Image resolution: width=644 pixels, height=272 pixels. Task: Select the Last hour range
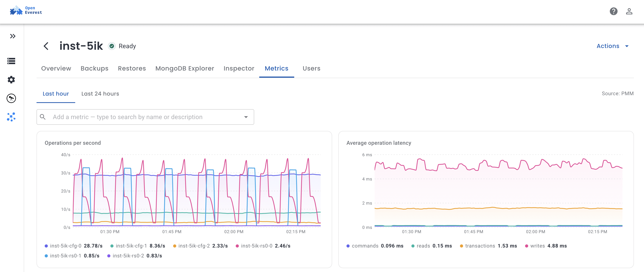click(56, 94)
